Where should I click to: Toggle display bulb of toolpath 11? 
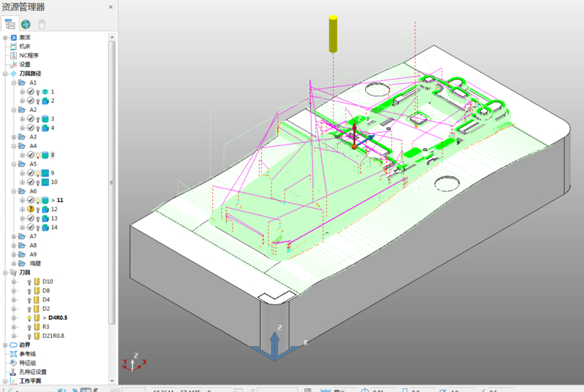38,199
